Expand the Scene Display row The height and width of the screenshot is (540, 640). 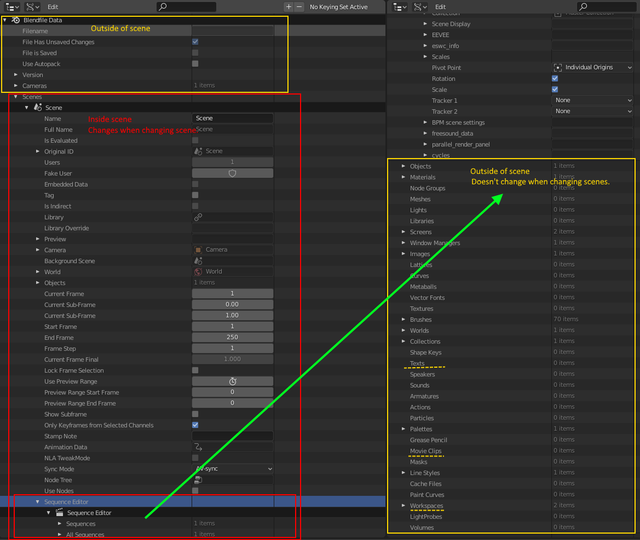[425, 24]
